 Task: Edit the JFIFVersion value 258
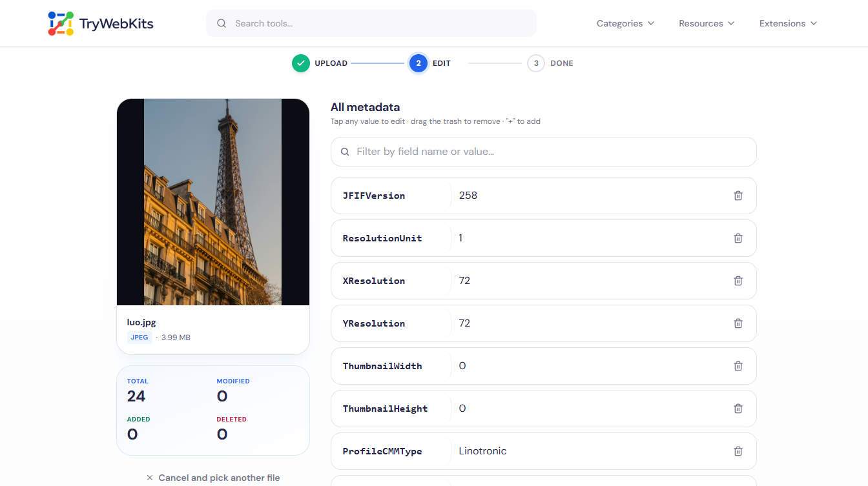click(x=468, y=196)
